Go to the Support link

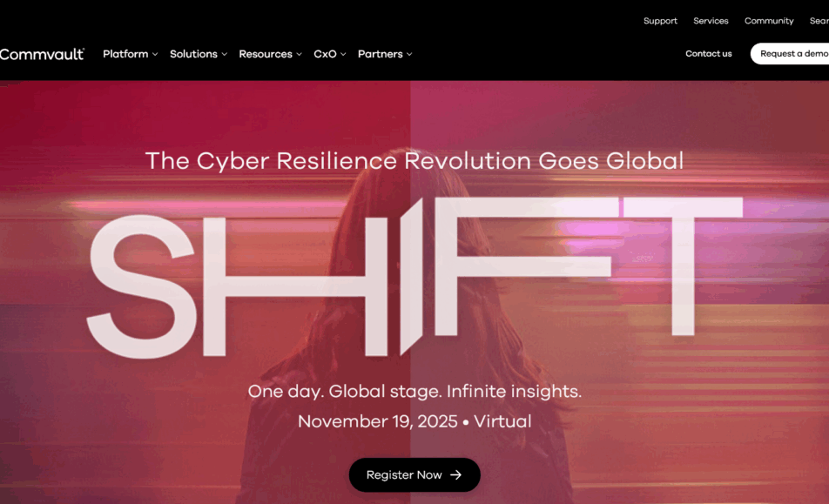(660, 21)
